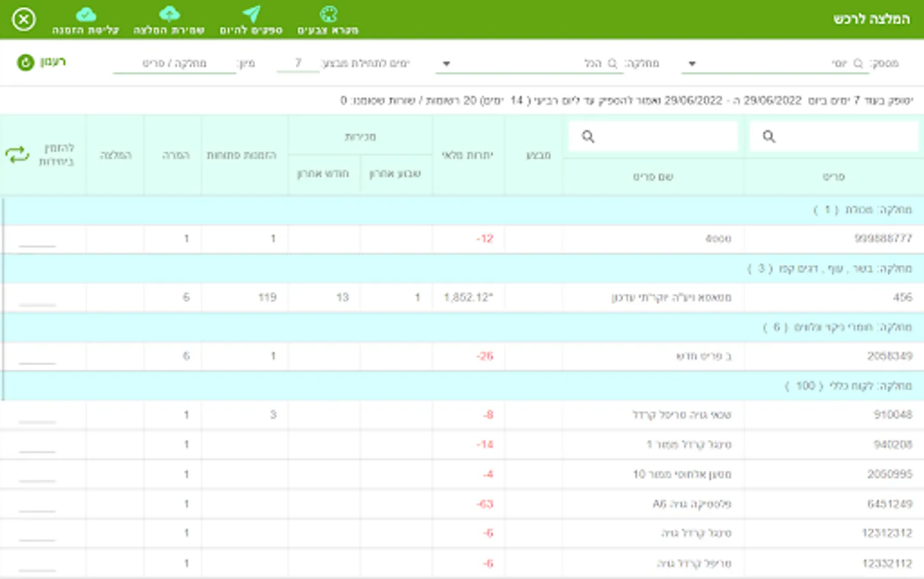Select item code 999888777
924x579 pixels.
(883, 239)
